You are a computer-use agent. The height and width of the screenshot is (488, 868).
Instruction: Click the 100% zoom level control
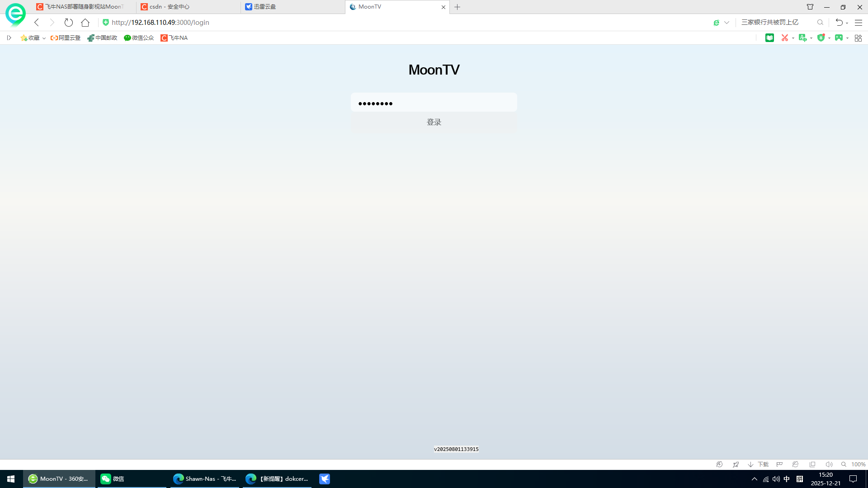point(858,465)
